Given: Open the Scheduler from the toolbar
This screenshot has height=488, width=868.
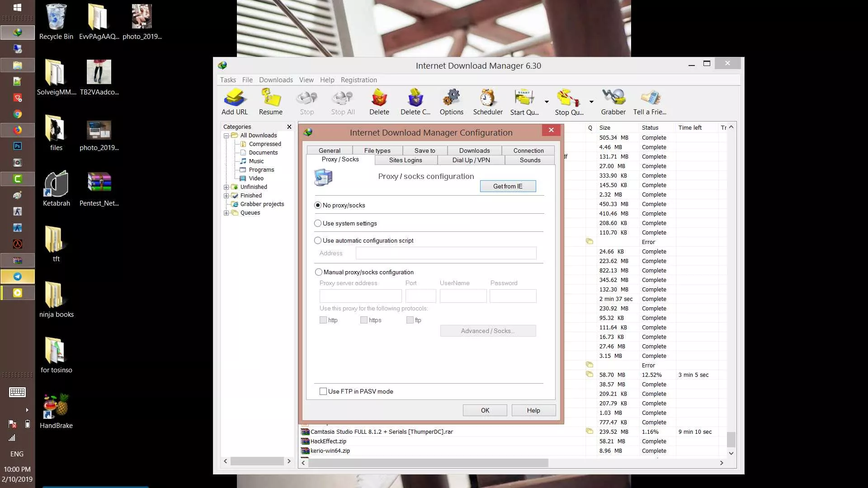Looking at the screenshot, I should tap(487, 102).
